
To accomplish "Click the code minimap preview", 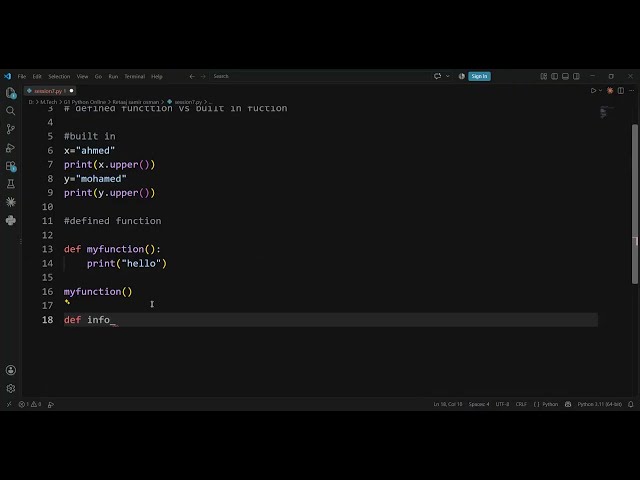I will (x=607, y=112).
